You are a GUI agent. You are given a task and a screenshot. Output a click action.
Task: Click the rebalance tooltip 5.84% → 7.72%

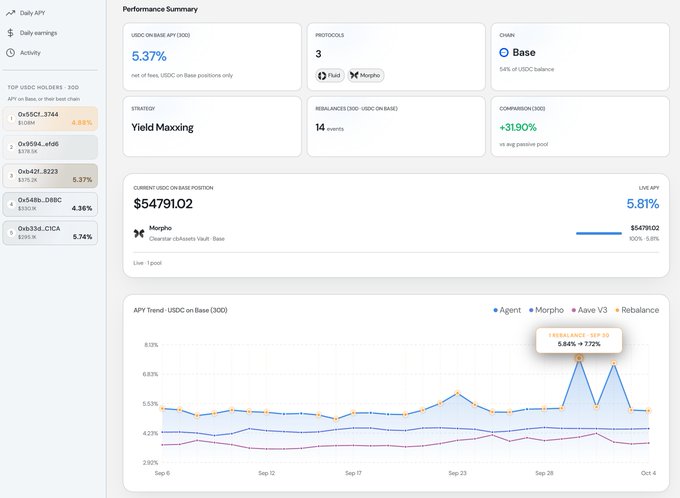[579, 340]
